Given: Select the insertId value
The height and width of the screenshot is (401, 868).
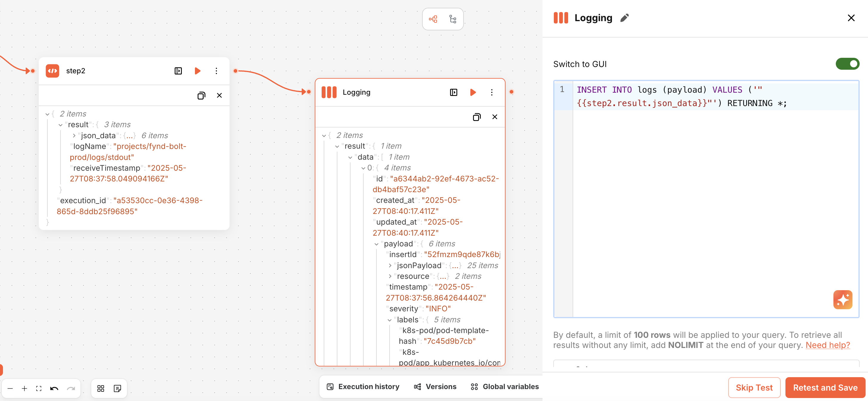Looking at the screenshot, I should coord(462,254).
